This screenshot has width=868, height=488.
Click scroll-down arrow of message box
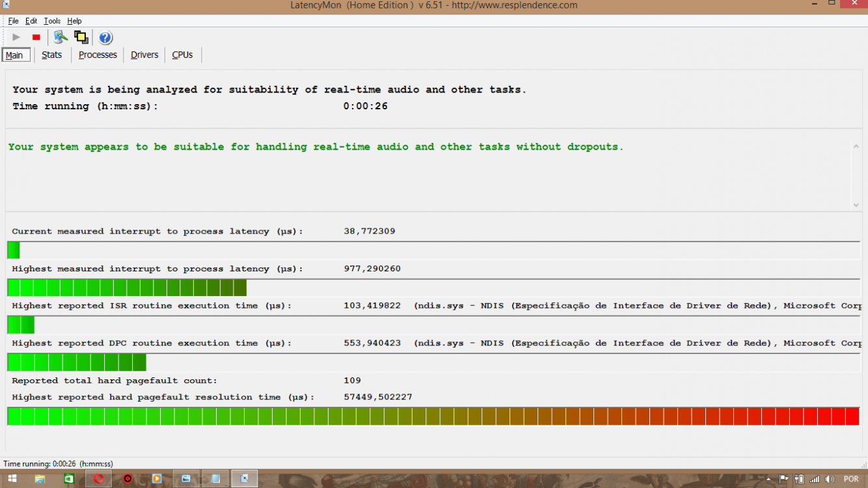click(x=856, y=205)
